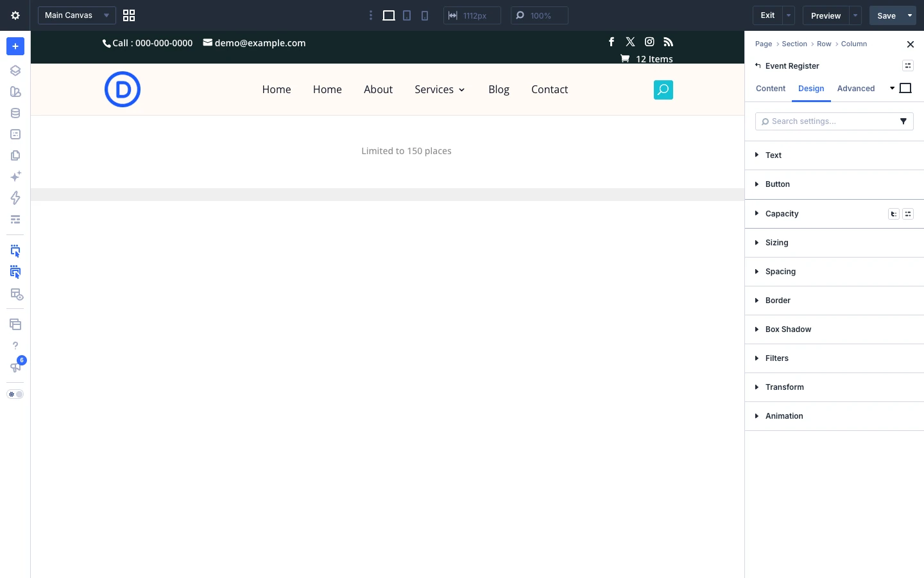The image size is (924, 578).
Task: Expand the Transform settings group
Action: (834, 387)
